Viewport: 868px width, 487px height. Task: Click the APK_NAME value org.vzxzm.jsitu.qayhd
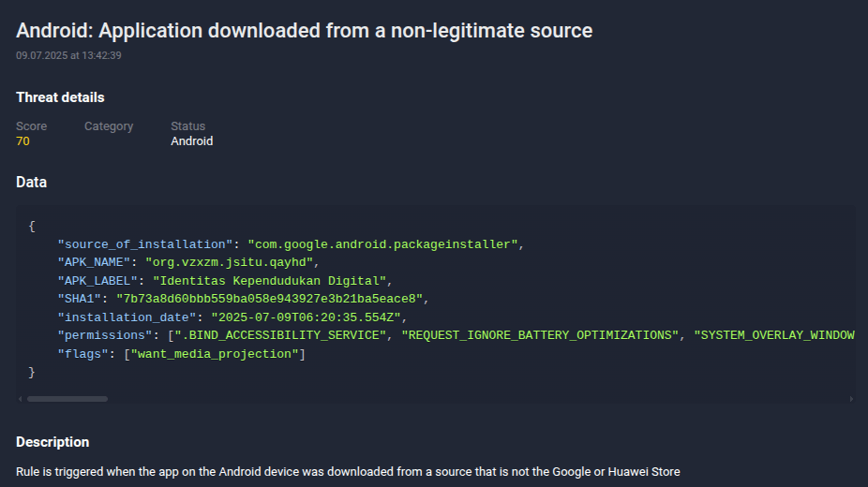click(232, 262)
